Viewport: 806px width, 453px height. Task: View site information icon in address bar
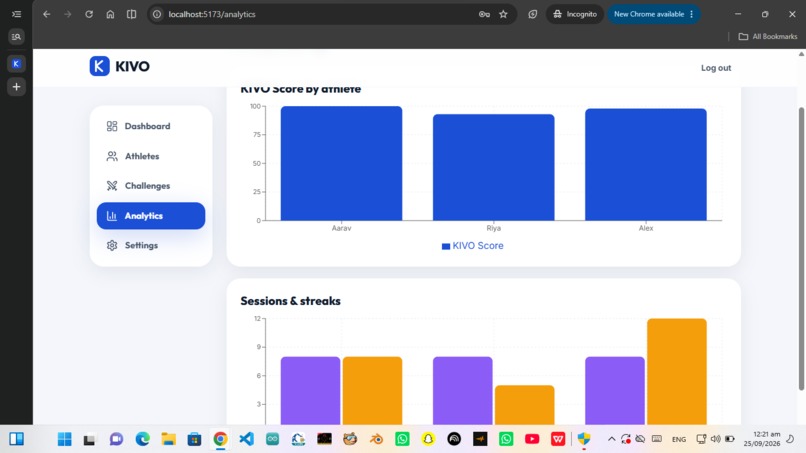[157, 14]
